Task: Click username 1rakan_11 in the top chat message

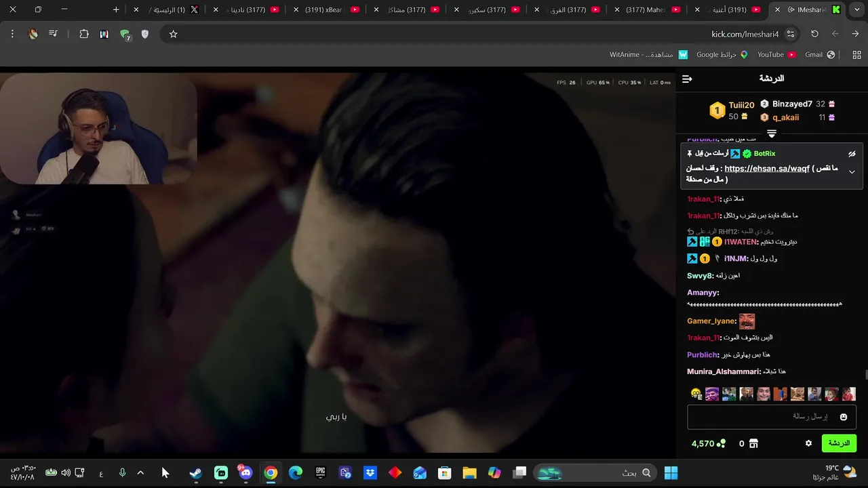Action: tap(703, 199)
